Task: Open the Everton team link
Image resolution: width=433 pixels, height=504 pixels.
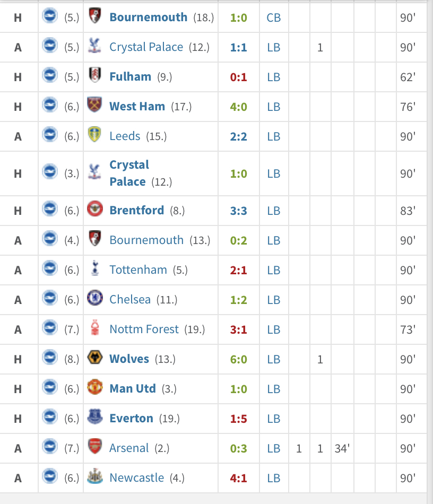Action: point(131,418)
